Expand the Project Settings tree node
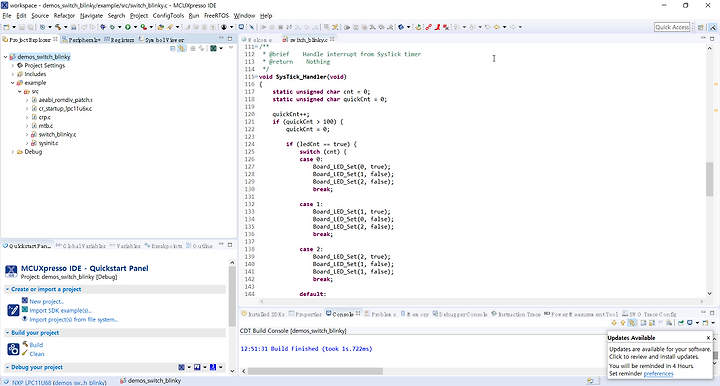The width and height of the screenshot is (720, 386). point(13,66)
